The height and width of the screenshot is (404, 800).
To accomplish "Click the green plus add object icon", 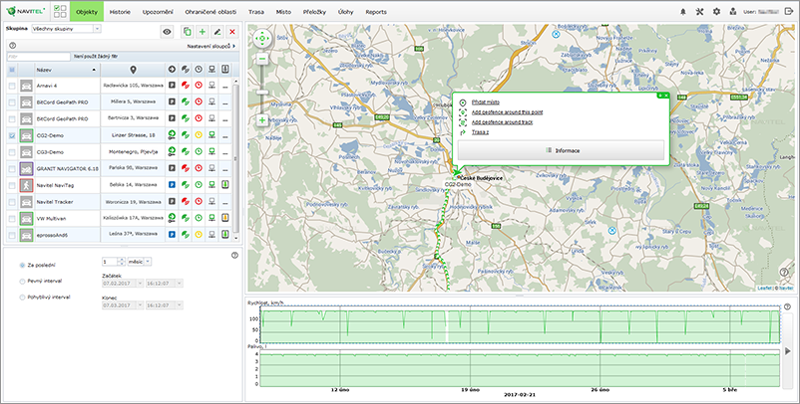I will [x=202, y=33].
